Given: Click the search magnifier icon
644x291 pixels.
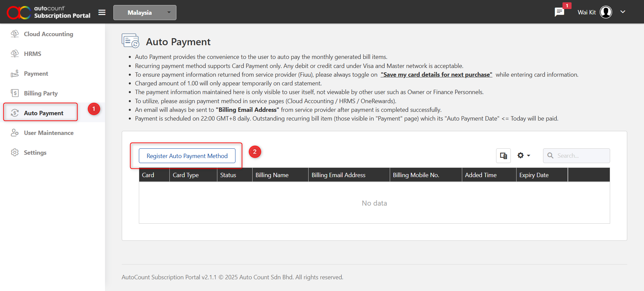Looking at the screenshot, I should coord(550,156).
